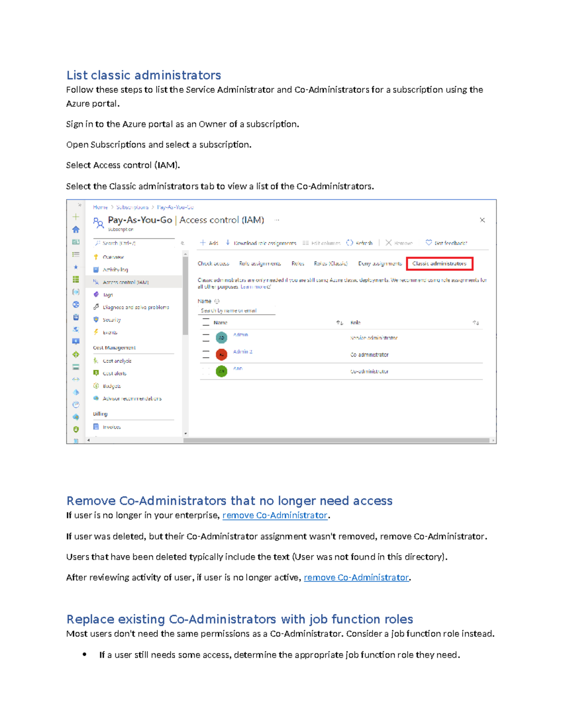Open the Subscriptions breadcrumb link
The height and width of the screenshot is (728, 563).
click(x=132, y=207)
